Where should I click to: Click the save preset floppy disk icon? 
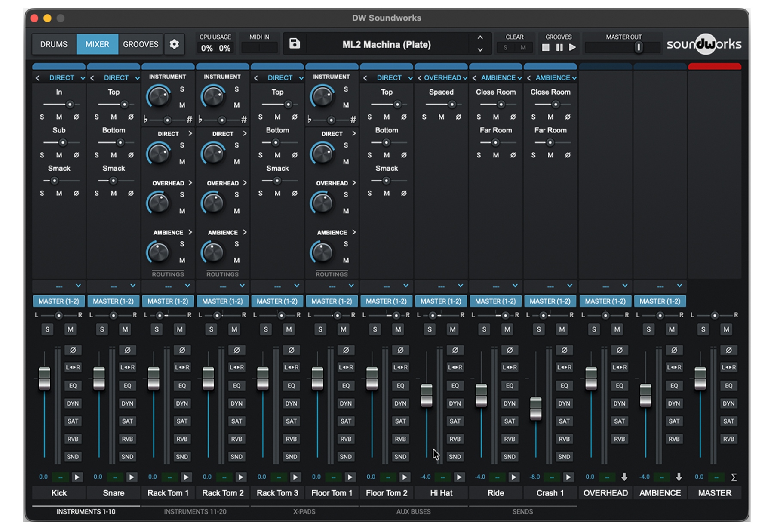tap(295, 44)
